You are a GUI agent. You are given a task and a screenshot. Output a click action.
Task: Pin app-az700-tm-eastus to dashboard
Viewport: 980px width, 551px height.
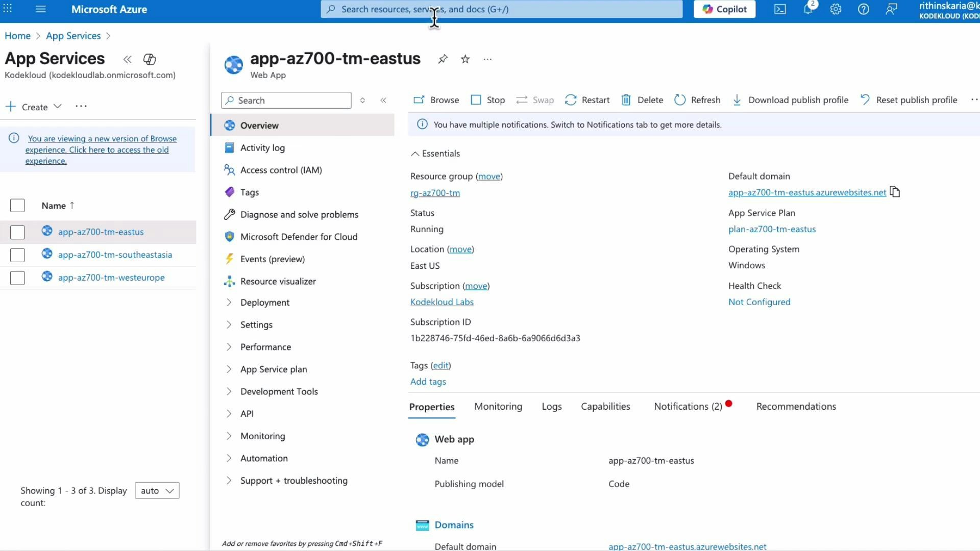coord(443,59)
